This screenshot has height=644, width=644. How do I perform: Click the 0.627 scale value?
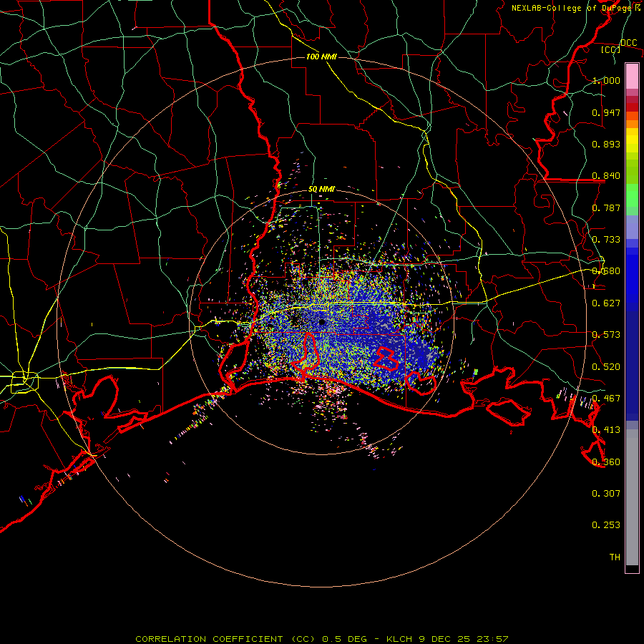click(606, 303)
